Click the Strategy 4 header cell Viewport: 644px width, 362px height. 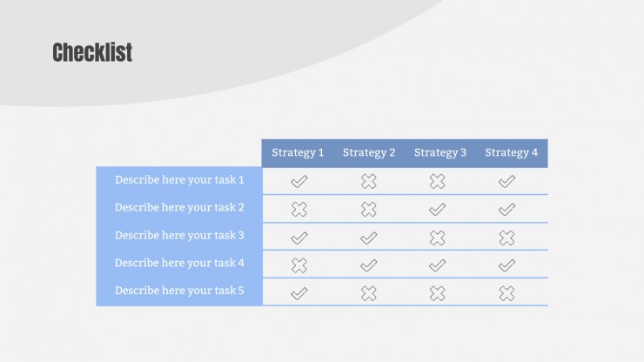coord(512,153)
